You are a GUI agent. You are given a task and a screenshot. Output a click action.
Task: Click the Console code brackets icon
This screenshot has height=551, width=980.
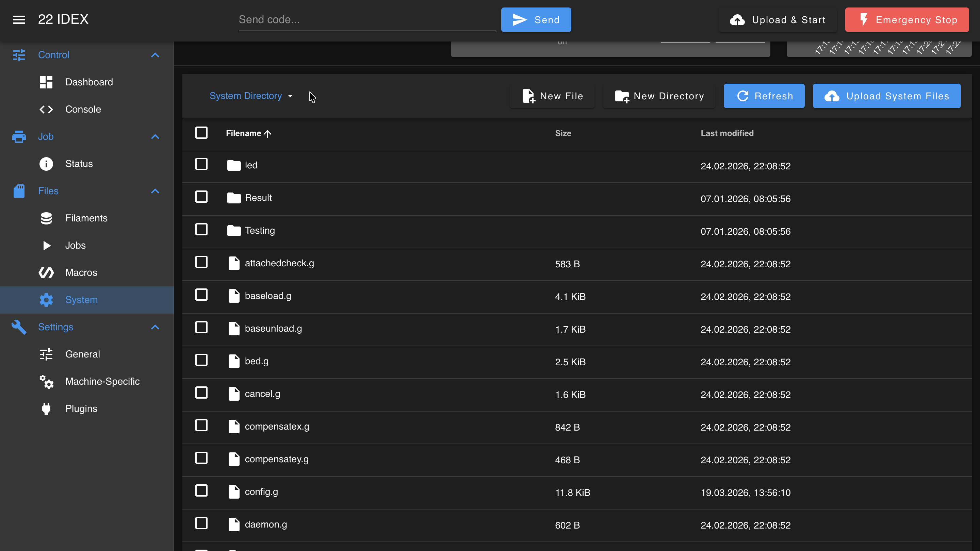tap(46, 110)
